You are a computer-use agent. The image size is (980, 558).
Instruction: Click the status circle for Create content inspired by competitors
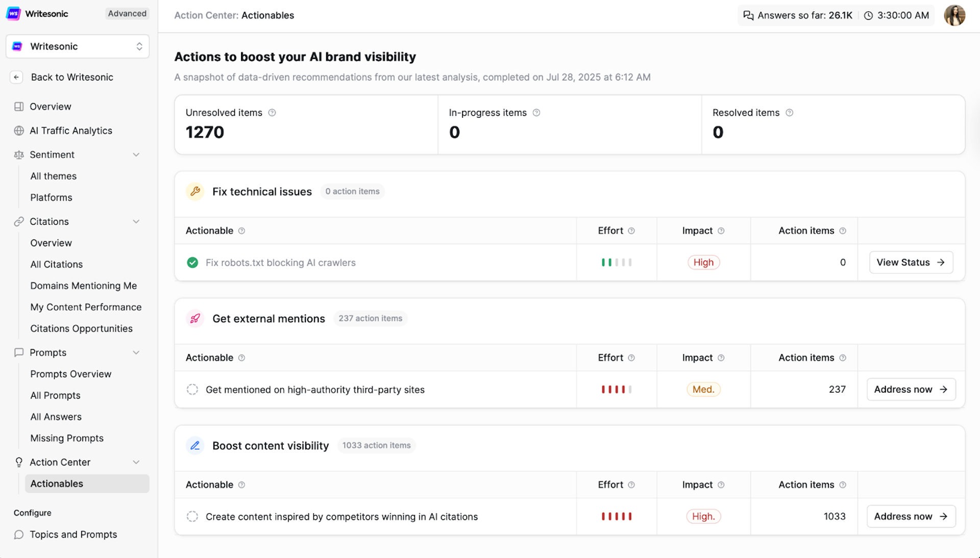point(192,516)
